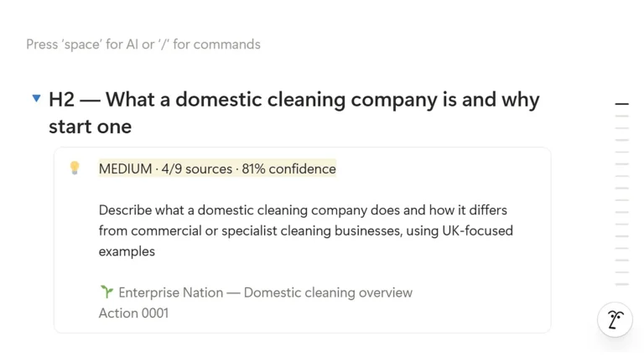
Task: Click the word "examples" ending the description
Action: tap(127, 251)
